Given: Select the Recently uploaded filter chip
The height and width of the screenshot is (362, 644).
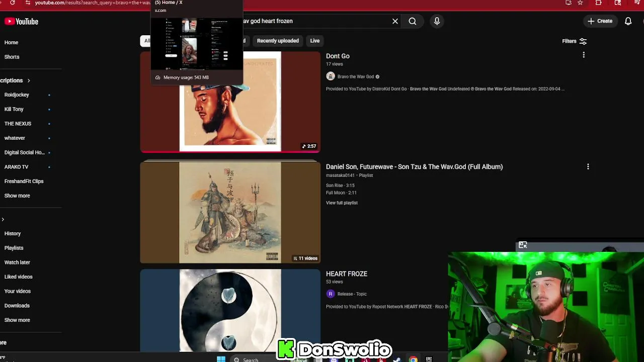Looking at the screenshot, I should tap(278, 41).
